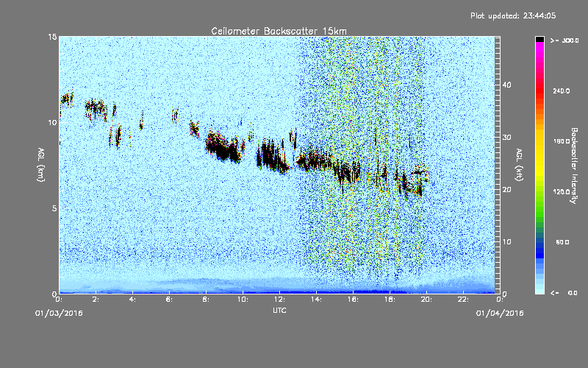Click the 20: hour tick label
The image size is (588, 368).
pos(427,300)
